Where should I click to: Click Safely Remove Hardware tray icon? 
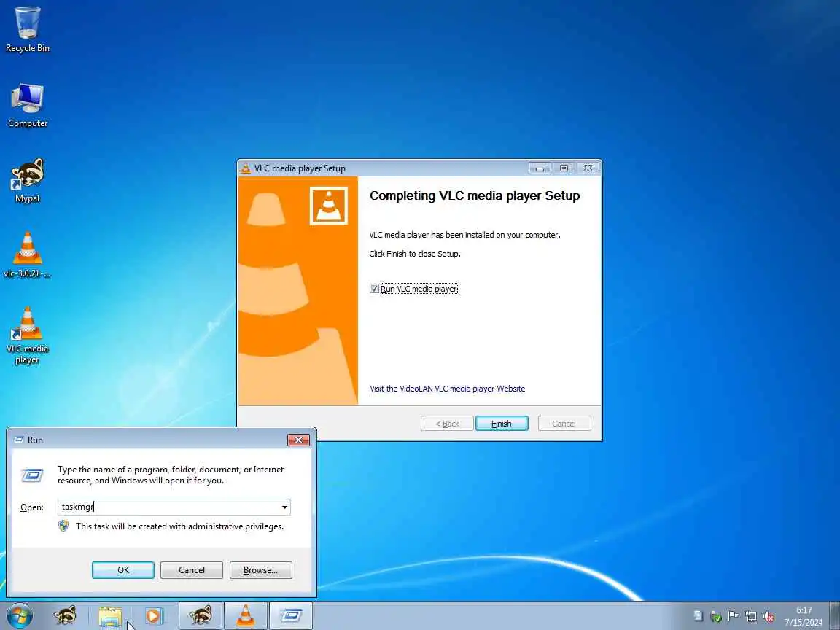point(716,617)
